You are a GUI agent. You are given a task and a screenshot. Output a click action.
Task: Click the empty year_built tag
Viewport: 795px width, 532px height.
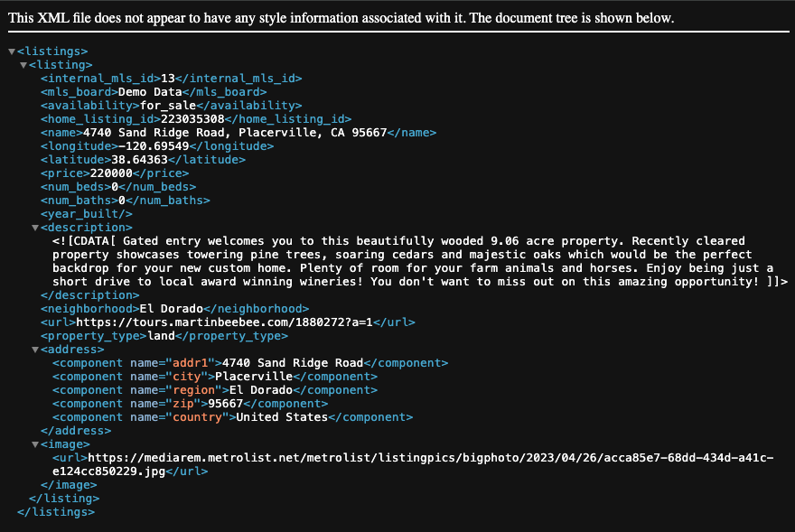pos(87,214)
